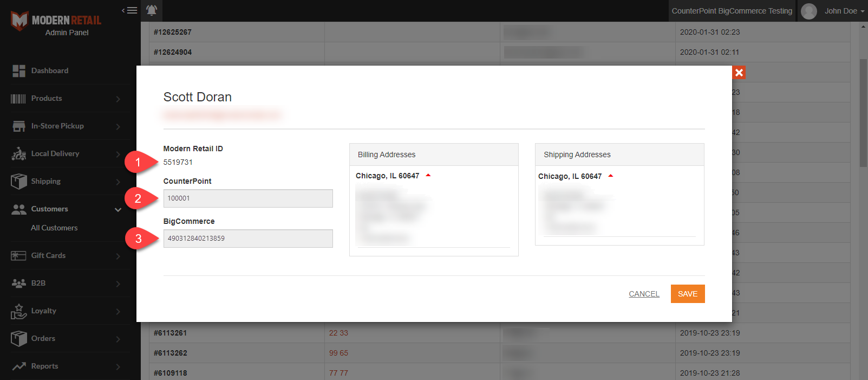This screenshot has height=380, width=868.
Task: Click the CounterPoint ID input field
Action: (x=248, y=198)
